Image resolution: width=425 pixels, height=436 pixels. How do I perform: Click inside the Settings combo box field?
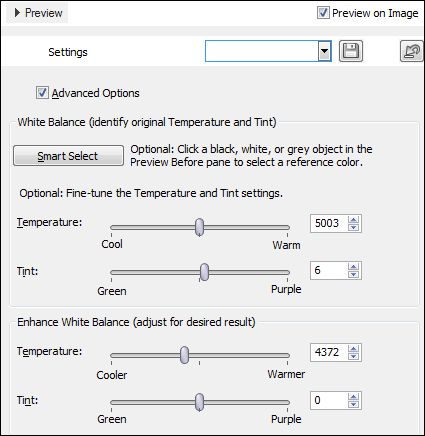pyautogui.click(x=262, y=51)
